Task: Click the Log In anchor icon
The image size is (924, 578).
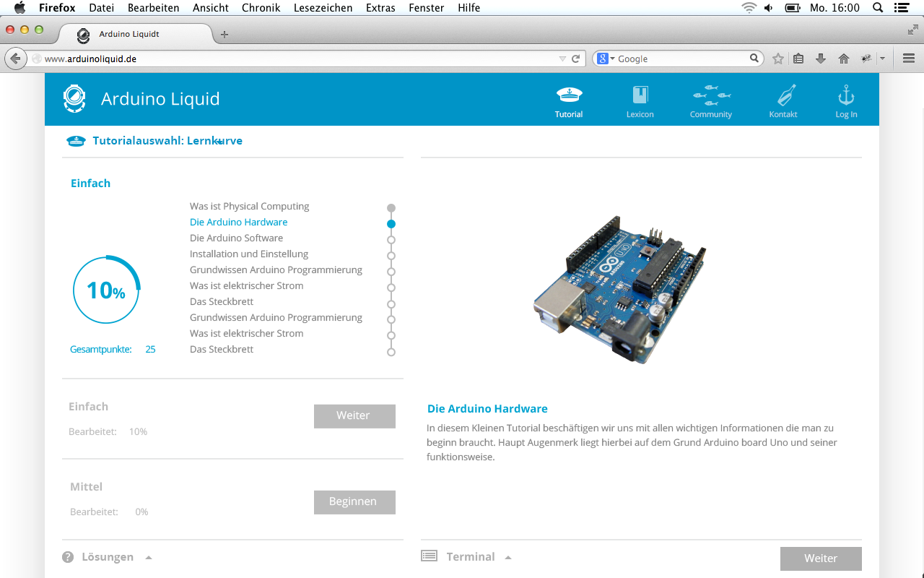Action: 846,95
